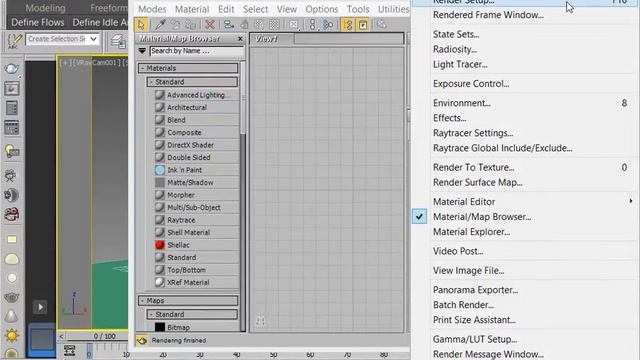The image size is (640, 360).
Task: Collapse the Standard group under Maps
Action: point(192,314)
